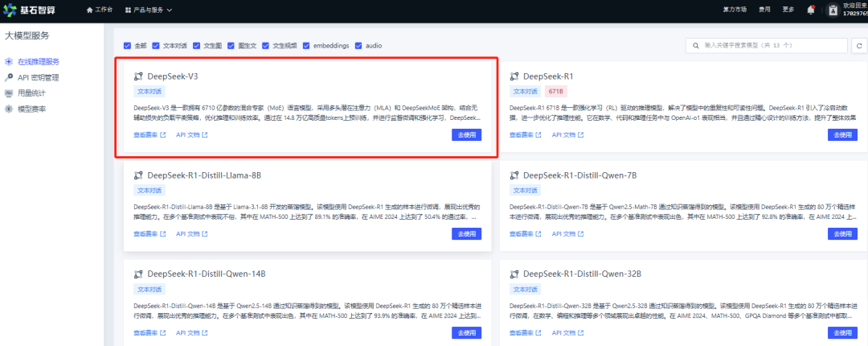Open 查看费率 for DeepSeek-R1-Distill-Llama-8B
The height and width of the screenshot is (346, 868).
click(x=149, y=234)
